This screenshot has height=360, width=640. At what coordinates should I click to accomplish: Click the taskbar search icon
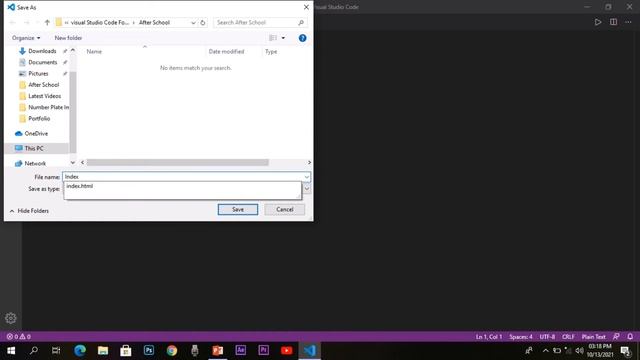click(x=34, y=351)
